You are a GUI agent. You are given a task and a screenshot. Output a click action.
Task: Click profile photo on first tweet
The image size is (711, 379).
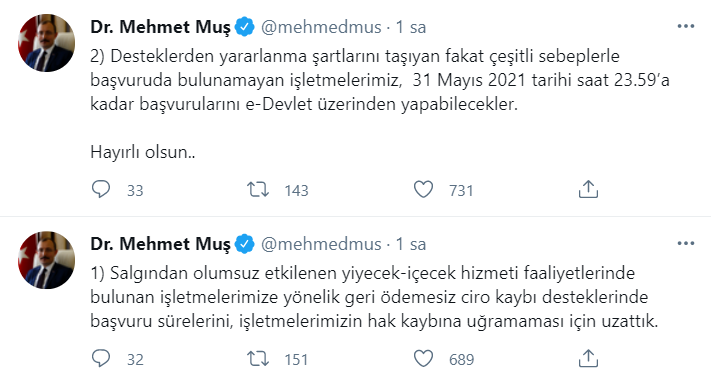click(x=46, y=43)
